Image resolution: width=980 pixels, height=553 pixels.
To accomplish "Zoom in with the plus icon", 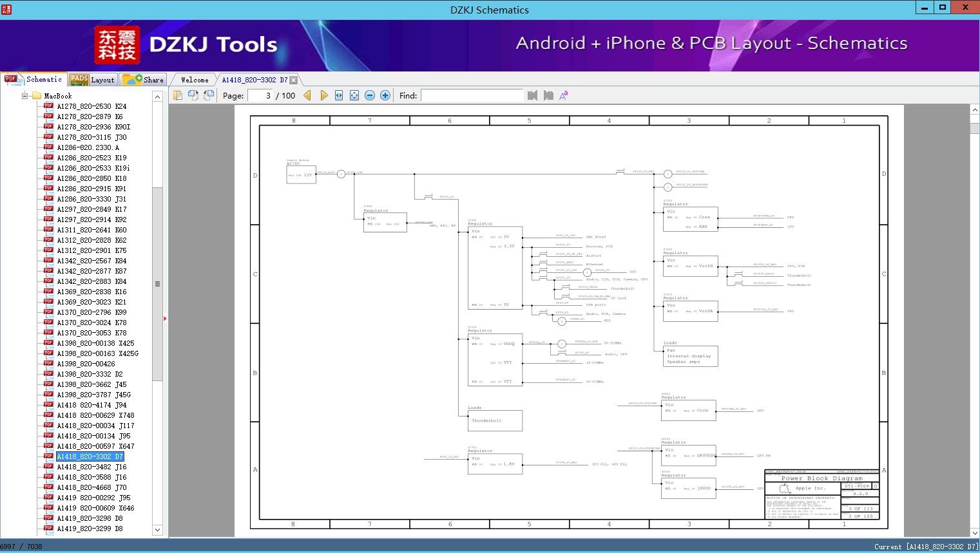I will [x=385, y=95].
